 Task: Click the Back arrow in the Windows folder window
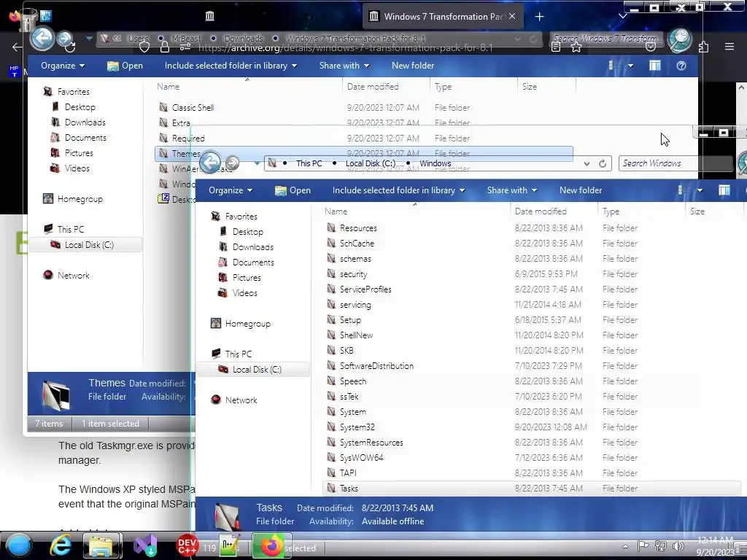(210, 163)
